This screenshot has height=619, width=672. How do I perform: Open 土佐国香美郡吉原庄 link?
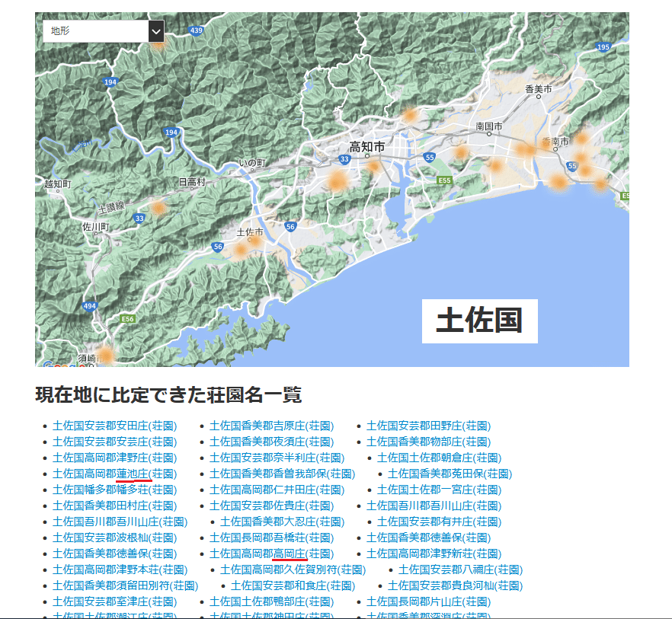[x=272, y=426]
